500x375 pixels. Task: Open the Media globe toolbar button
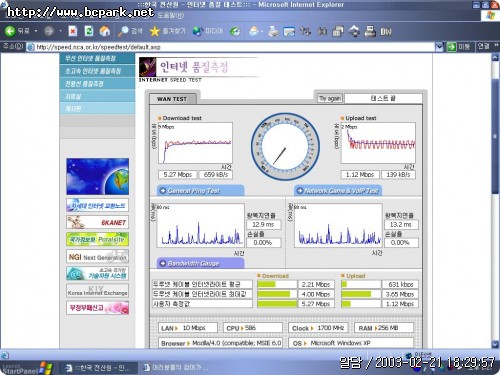[208, 31]
